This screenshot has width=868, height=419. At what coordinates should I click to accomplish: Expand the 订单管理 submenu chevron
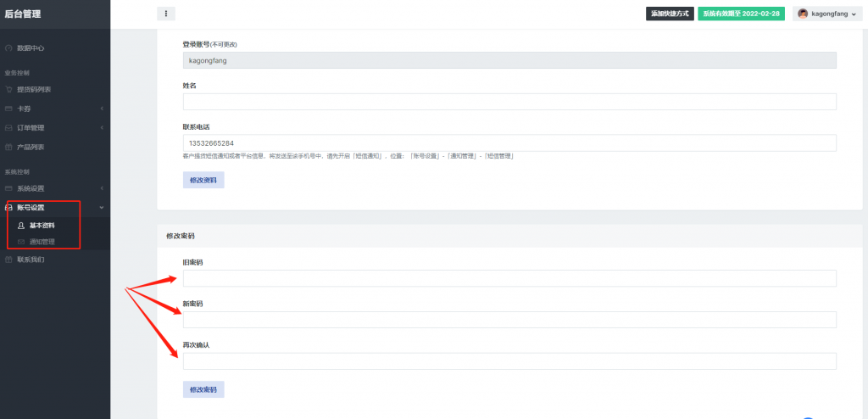click(102, 127)
